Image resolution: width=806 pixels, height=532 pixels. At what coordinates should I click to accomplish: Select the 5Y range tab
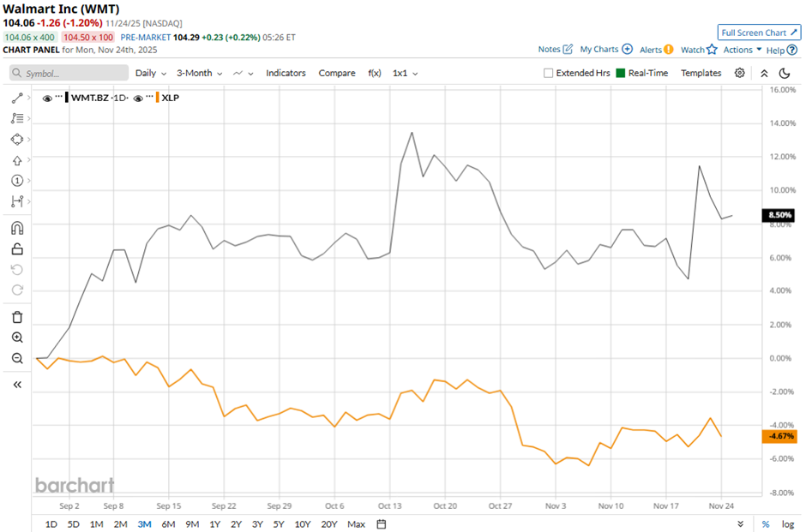(278, 524)
